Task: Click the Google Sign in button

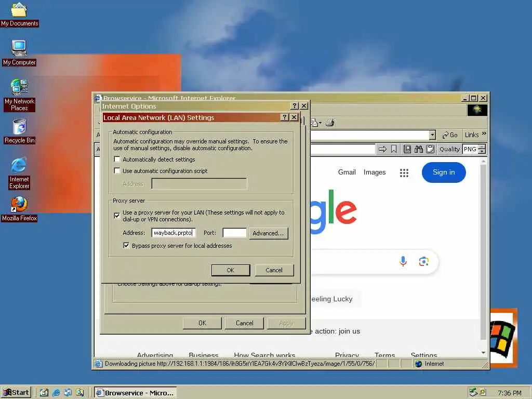Action: [444, 172]
